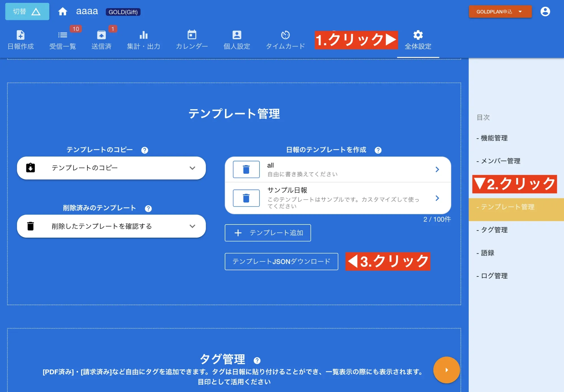Image resolution: width=564 pixels, height=392 pixels.
Task: Open the account profile icon
Action: (x=545, y=11)
